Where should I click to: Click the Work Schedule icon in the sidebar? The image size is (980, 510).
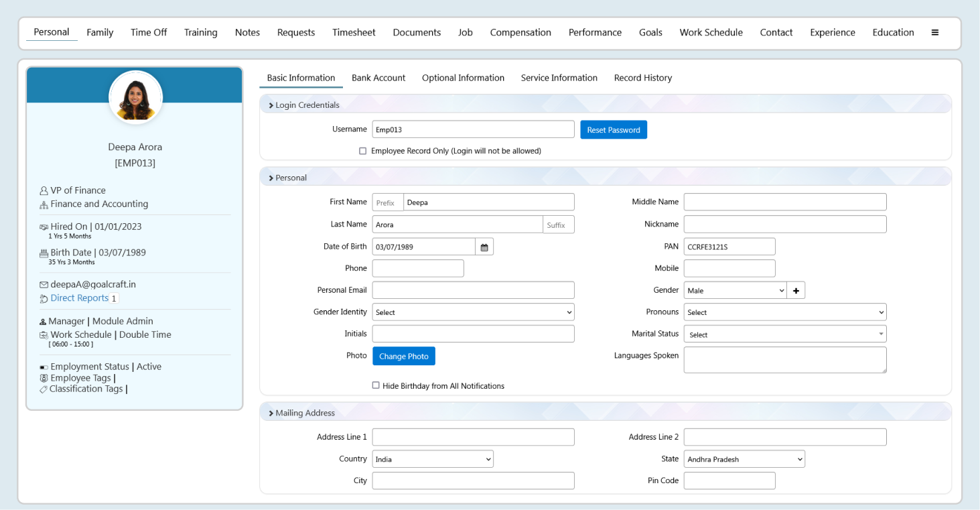(44, 335)
